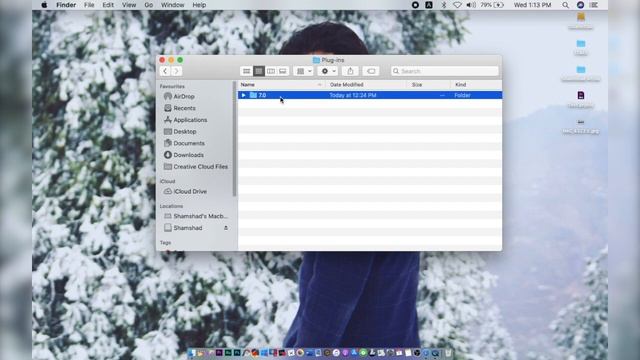This screenshot has width=640, height=360.
Task: Sort by the Size column header
Action: tap(417, 84)
